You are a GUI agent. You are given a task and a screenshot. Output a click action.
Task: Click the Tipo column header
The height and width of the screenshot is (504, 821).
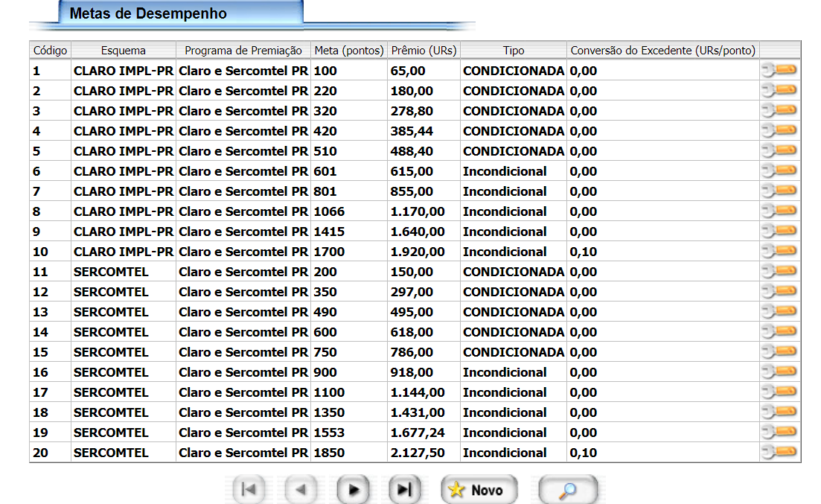tap(513, 51)
